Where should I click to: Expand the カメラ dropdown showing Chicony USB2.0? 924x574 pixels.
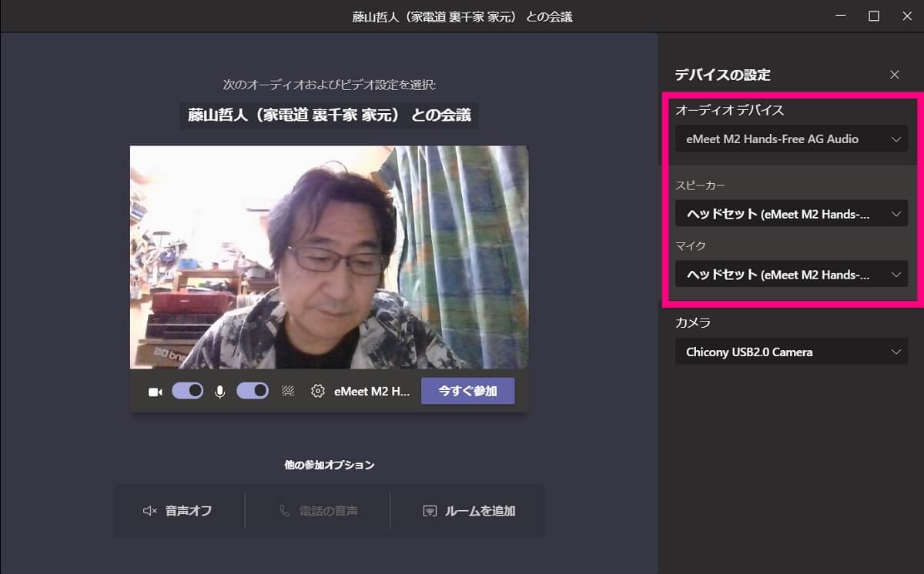(791, 352)
